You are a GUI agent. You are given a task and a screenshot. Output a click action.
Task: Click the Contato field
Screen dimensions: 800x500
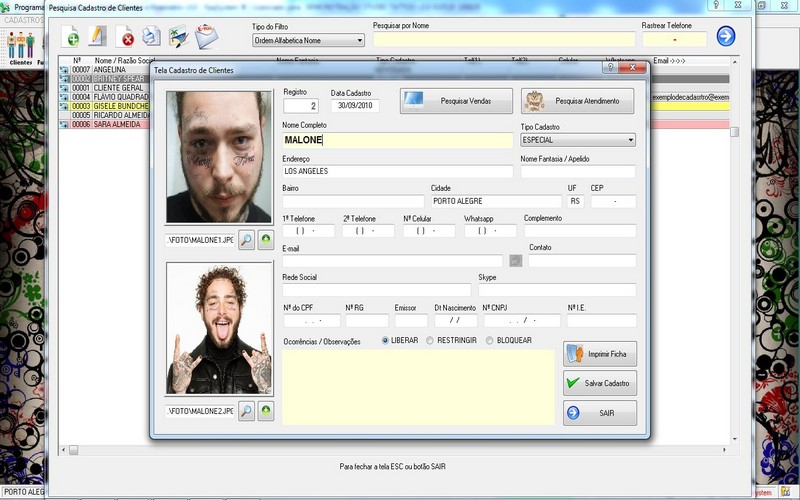point(582,261)
